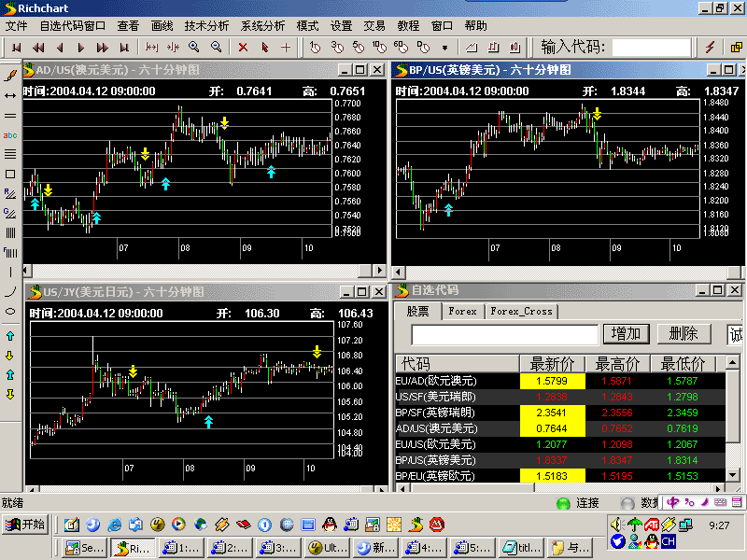Select the R regression line tool
747x560 pixels.
click(x=10, y=194)
